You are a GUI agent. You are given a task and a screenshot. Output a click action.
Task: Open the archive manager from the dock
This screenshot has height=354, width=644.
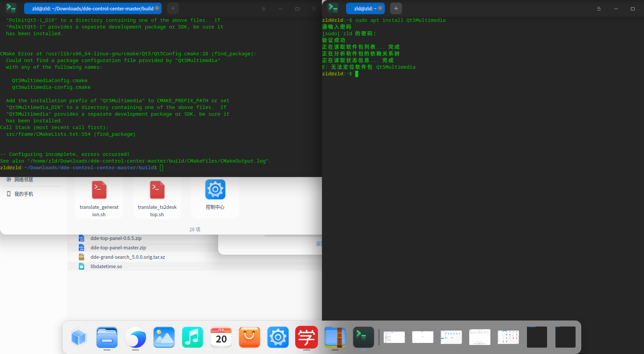coord(335,337)
